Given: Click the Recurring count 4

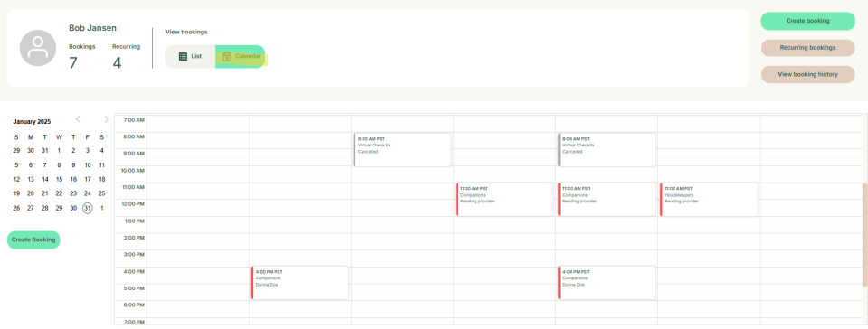Looking at the screenshot, I should click(x=117, y=63).
